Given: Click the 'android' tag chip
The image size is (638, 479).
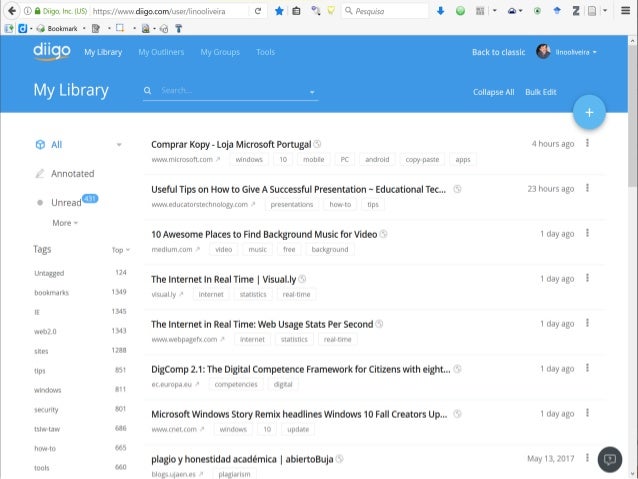Looking at the screenshot, I should (377, 160).
